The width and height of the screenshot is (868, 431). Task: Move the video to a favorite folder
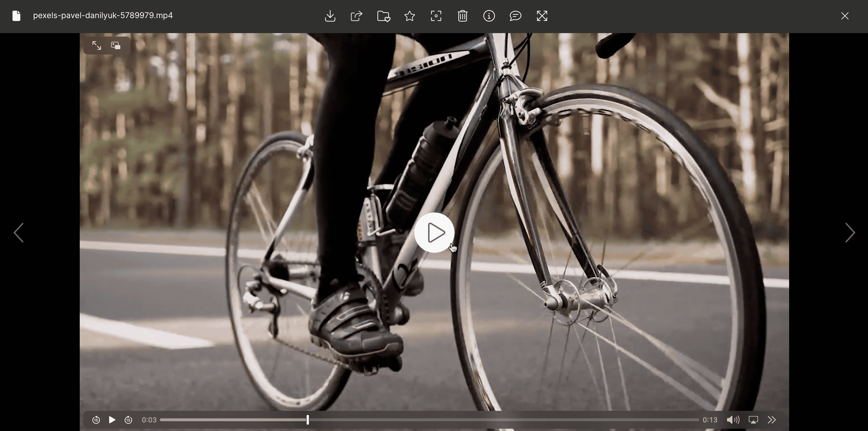point(383,16)
